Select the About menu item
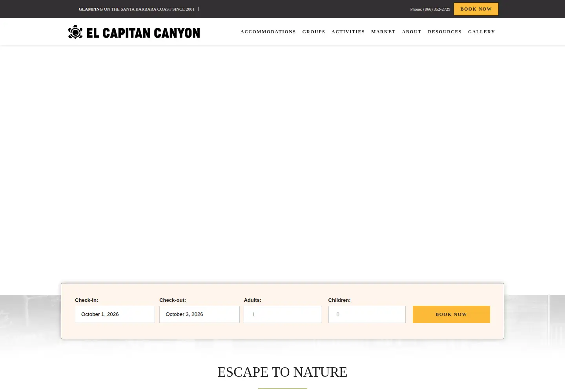Image resolution: width=565 pixels, height=392 pixels. point(412,32)
